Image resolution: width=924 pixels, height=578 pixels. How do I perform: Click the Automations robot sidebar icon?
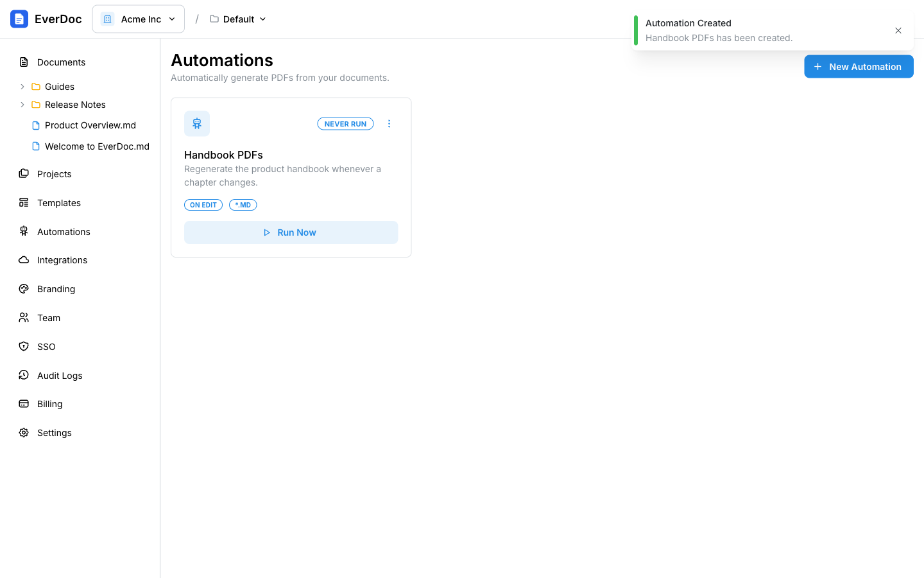[x=24, y=231]
